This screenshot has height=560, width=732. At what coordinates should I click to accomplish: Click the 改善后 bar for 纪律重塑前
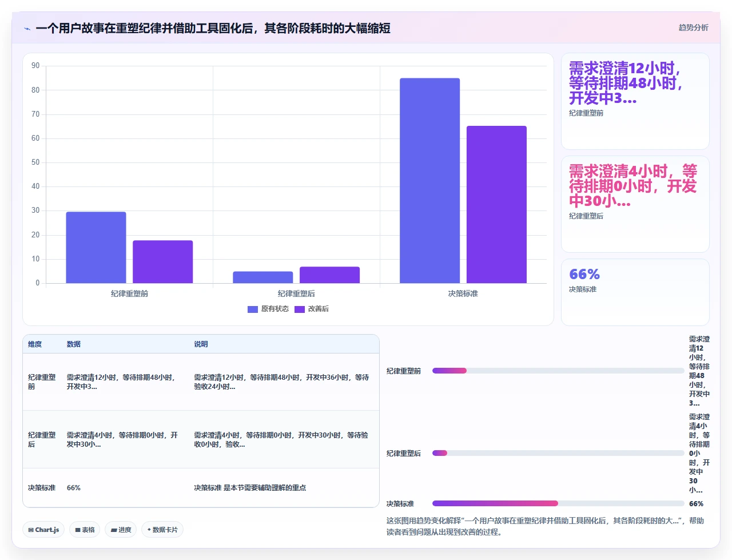[163, 262]
